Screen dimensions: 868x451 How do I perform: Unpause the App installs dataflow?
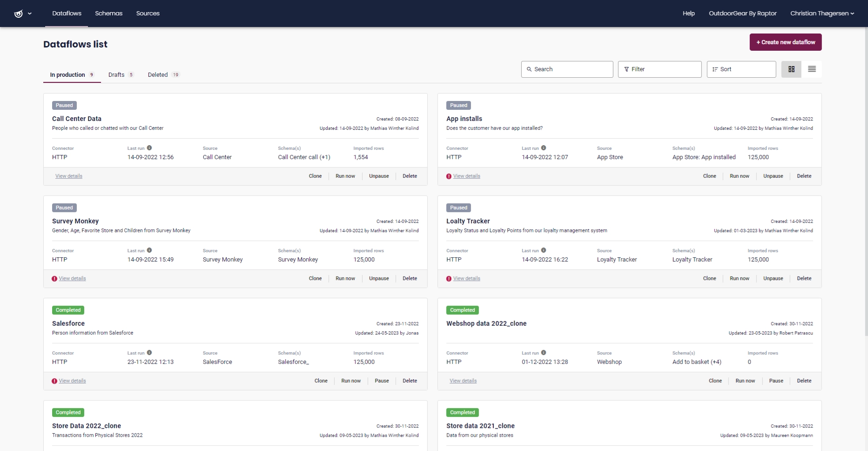[773, 176]
